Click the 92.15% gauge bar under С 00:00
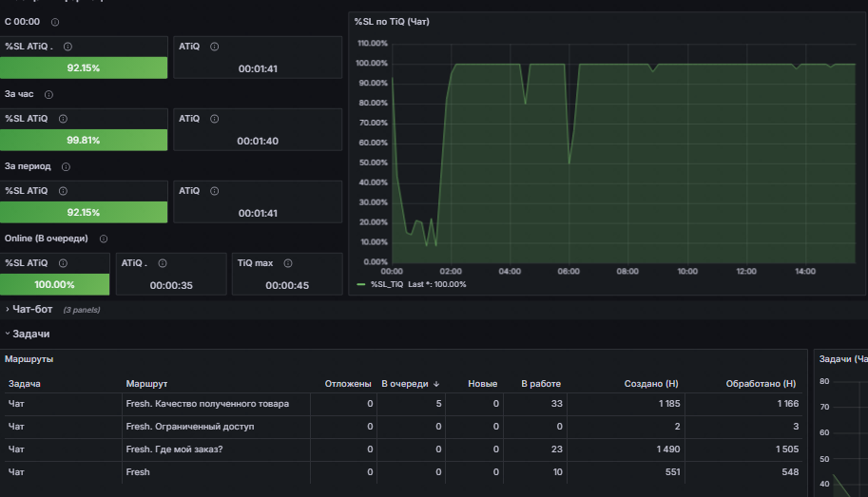This screenshot has width=868, height=497. 84,68
